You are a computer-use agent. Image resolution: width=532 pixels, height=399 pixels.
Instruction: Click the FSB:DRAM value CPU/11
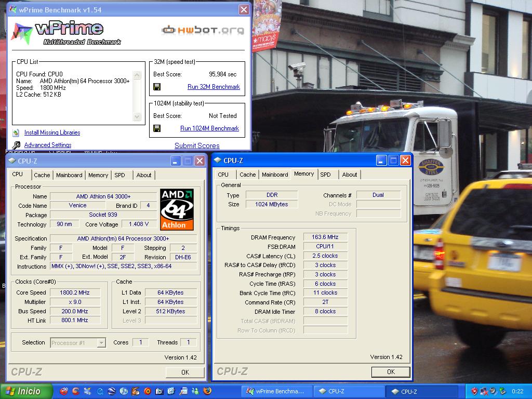click(325, 246)
